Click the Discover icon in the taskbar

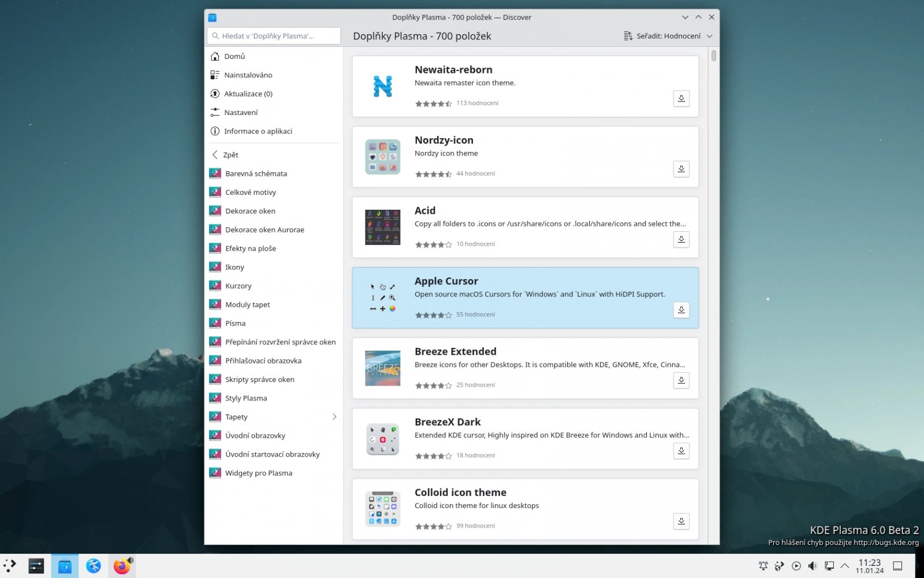(65, 566)
